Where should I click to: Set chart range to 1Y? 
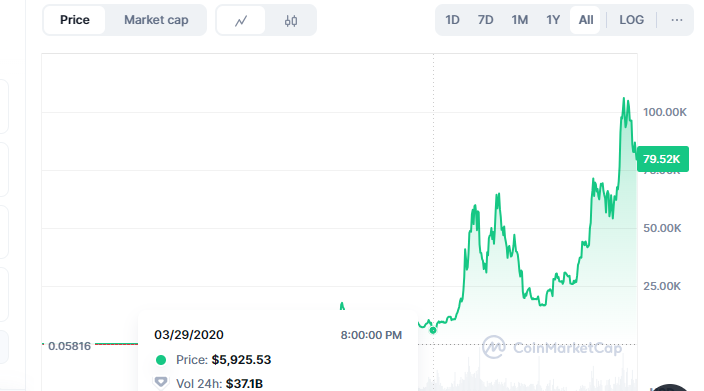tap(553, 20)
